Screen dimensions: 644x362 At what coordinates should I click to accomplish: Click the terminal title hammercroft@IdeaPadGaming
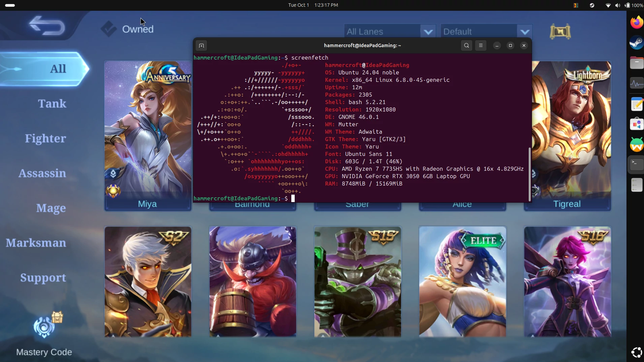(x=362, y=45)
